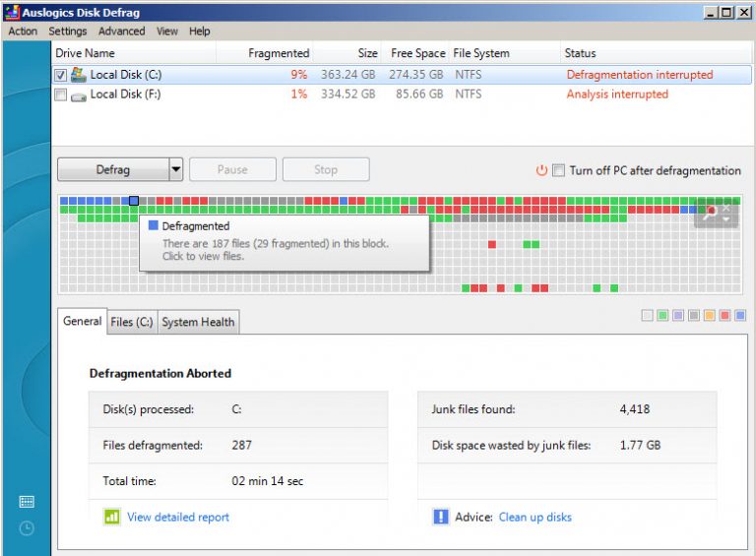Open the grid view icon in the left sidebar
756x556 pixels.
coord(27,502)
